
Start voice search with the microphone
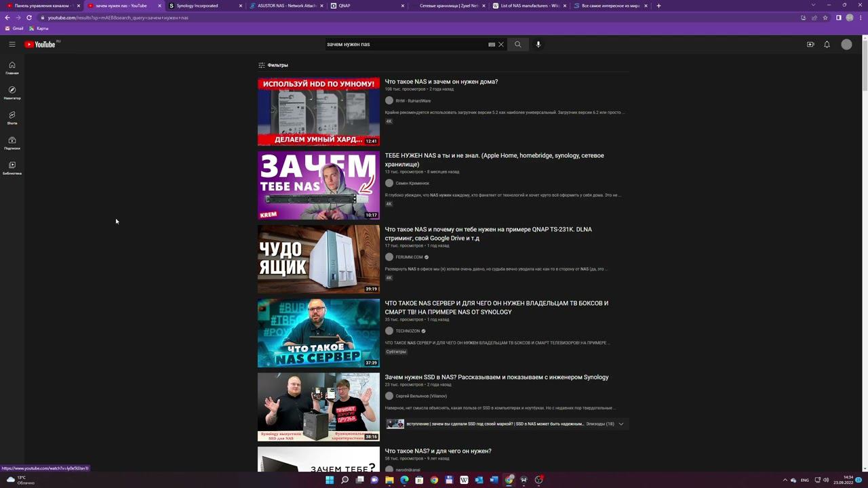538,44
